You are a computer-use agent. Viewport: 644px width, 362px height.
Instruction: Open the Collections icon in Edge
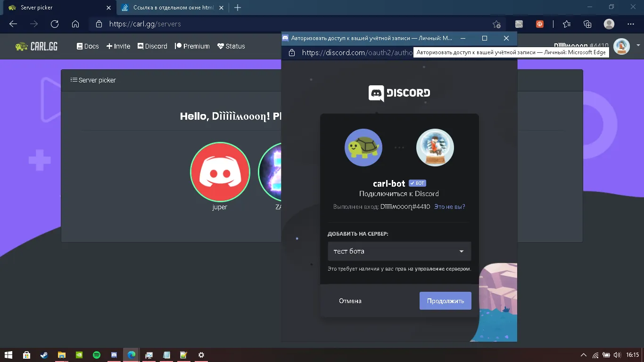(587, 24)
